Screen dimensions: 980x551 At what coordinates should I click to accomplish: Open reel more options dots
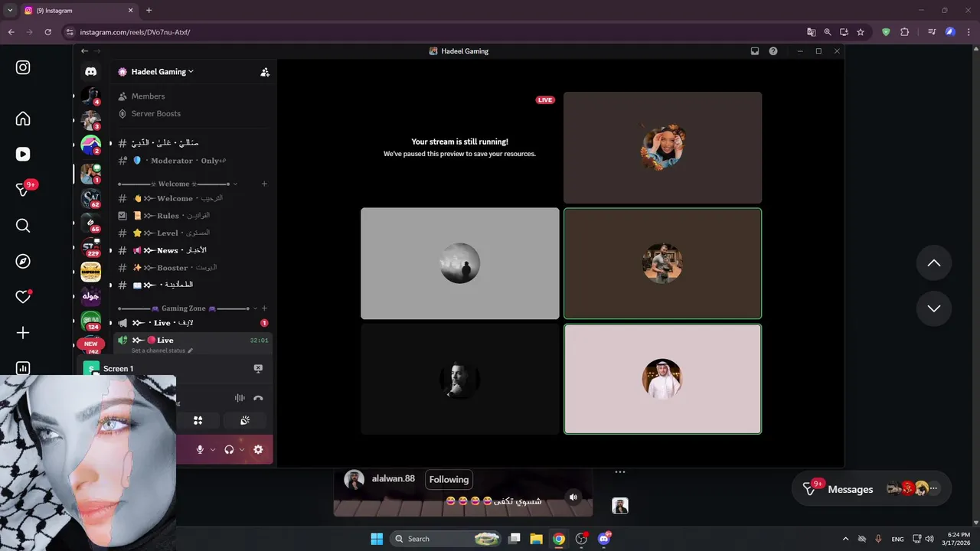point(620,472)
